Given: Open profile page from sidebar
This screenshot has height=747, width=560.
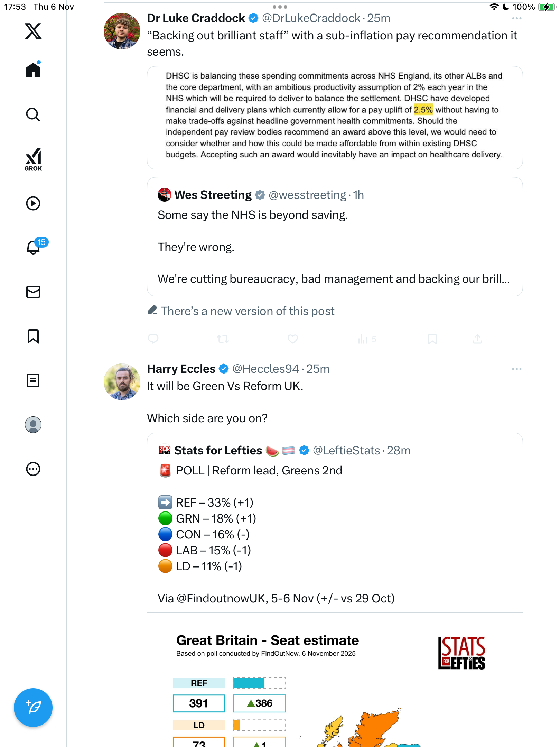Looking at the screenshot, I should pos(33,425).
